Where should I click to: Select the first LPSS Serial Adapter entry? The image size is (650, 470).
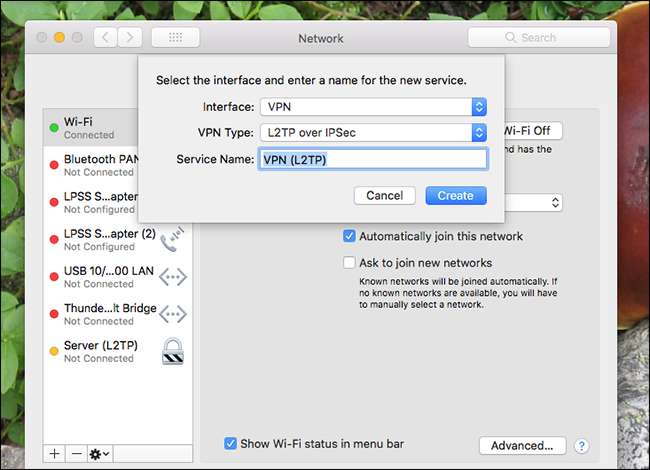[x=91, y=202]
